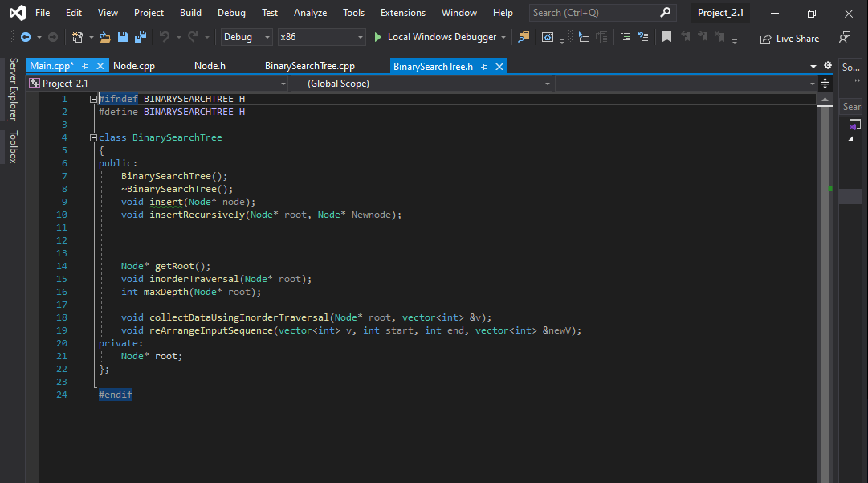Viewport: 868px width, 483px height.
Task: Click the Undo icon in the toolbar
Action: [165, 36]
